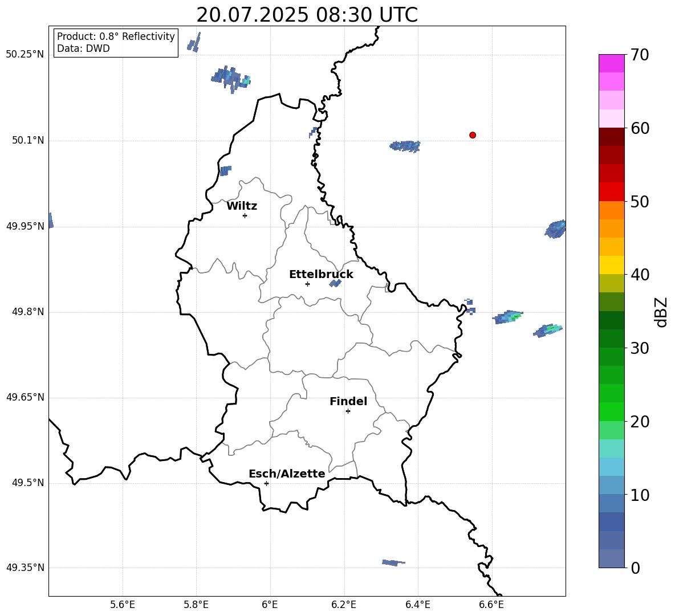This screenshot has width=675, height=616.
Task: Click the 'dBZ' colorbar label
Action: click(x=662, y=312)
